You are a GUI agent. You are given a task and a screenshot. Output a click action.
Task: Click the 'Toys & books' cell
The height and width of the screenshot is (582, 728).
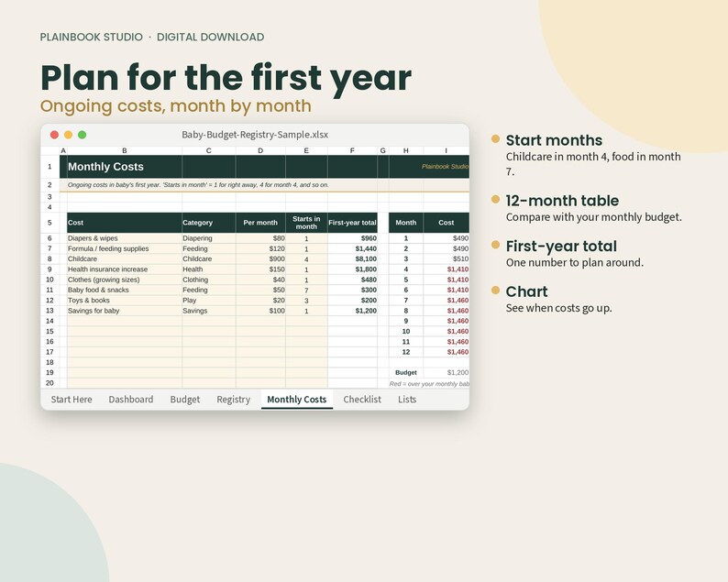tap(125, 301)
